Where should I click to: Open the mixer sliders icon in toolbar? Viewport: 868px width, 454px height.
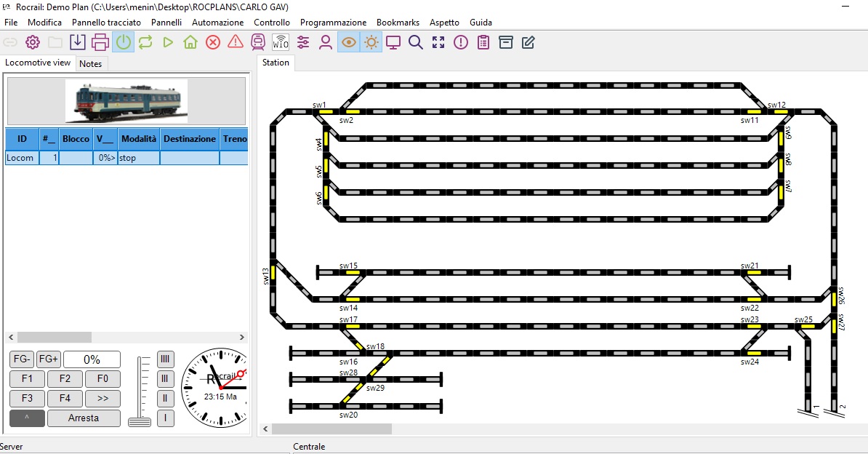(303, 42)
